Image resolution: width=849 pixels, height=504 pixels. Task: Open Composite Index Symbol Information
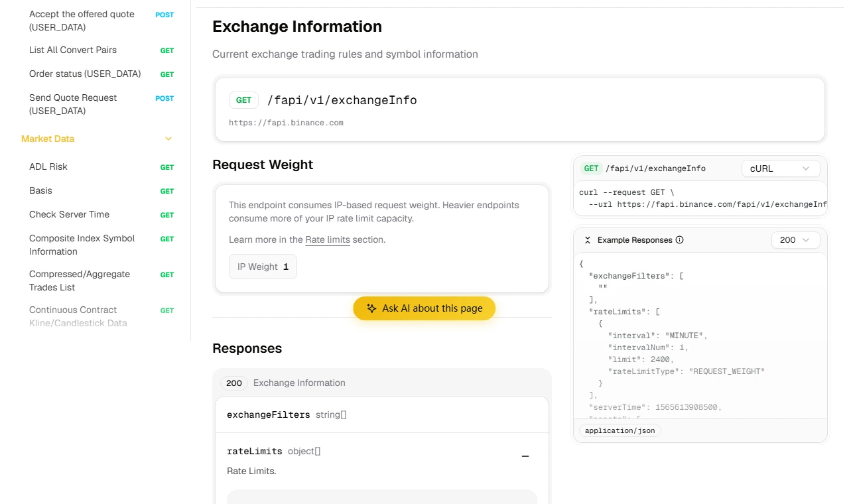[82, 245]
